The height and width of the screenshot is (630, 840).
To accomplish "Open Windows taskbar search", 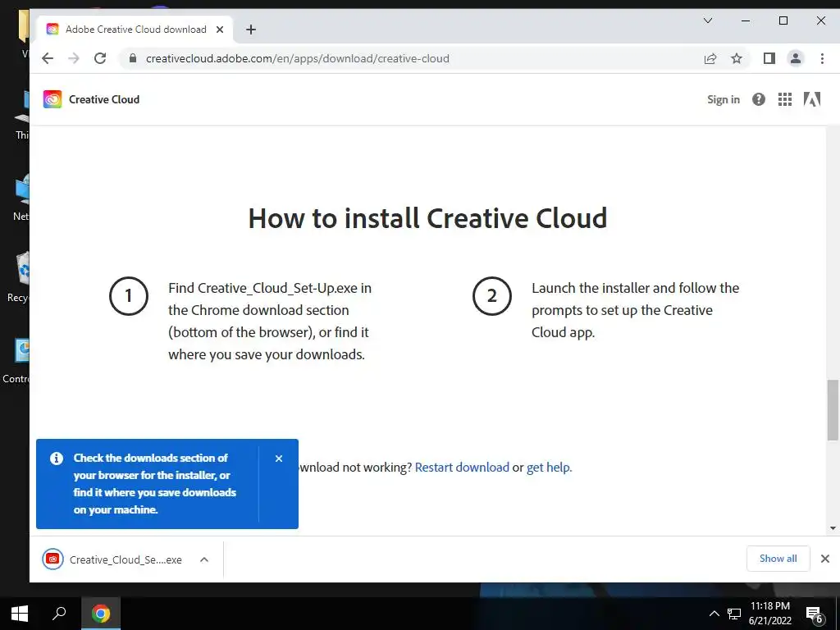I will (x=58, y=614).
